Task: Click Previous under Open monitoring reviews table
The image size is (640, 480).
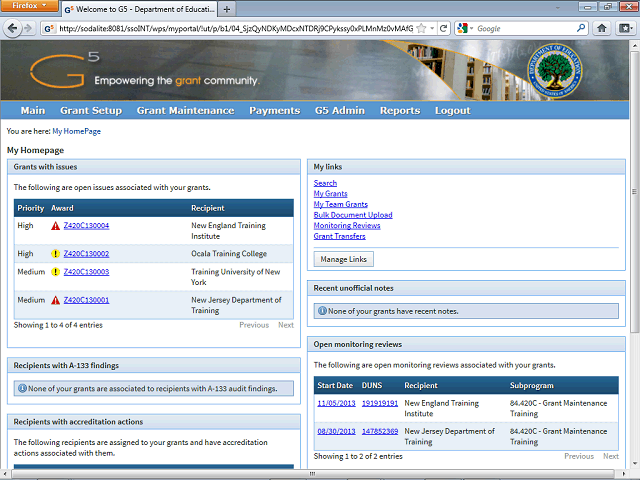Action: pos(579,456)
